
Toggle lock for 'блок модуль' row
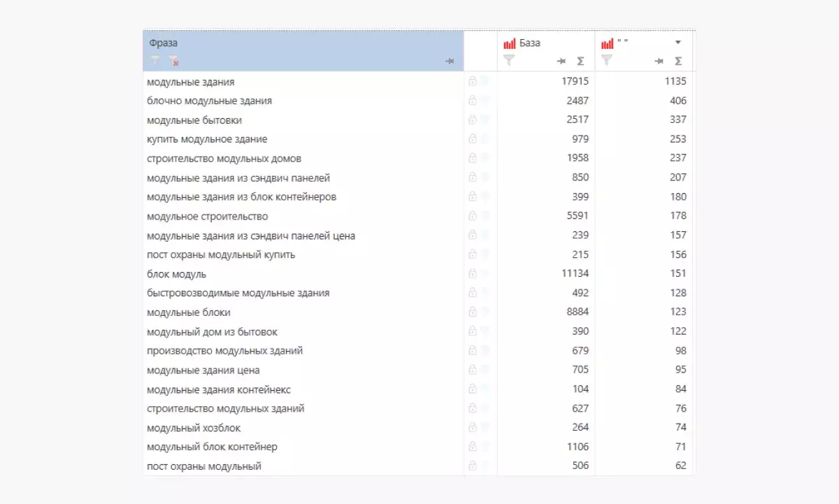point(473,274)
